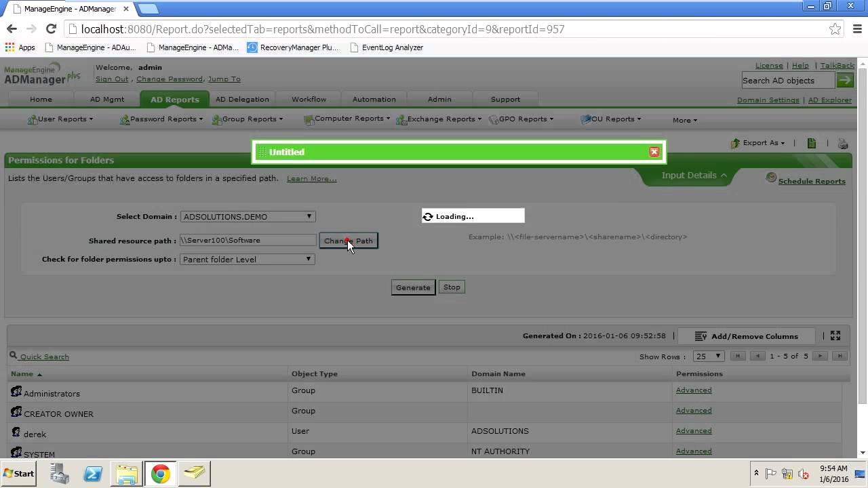Viewport: 868px width, 488px height.
Task: Switch to Automation tab
Action: [x=374, y=99]
